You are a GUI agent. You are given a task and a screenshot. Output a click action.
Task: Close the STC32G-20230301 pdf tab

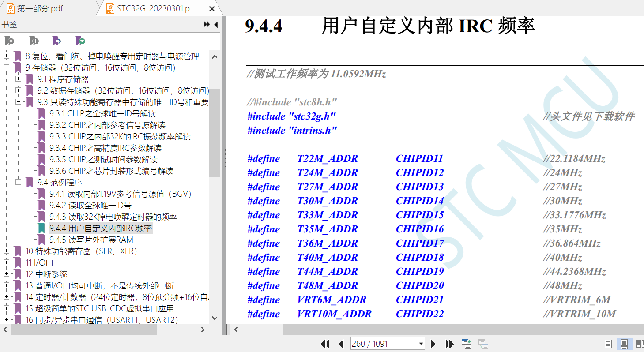click(212, 9)
